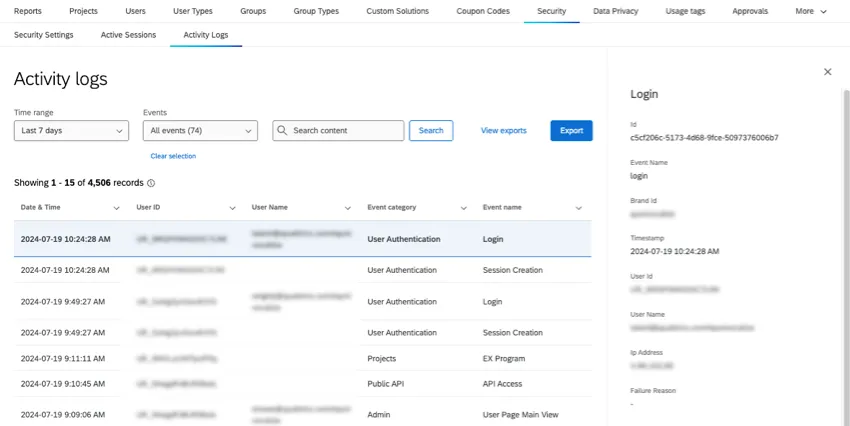This screenshot has height=426, width=850.
Task: Click the Search button
Action: pyautogui.click(x=431, y=131)
